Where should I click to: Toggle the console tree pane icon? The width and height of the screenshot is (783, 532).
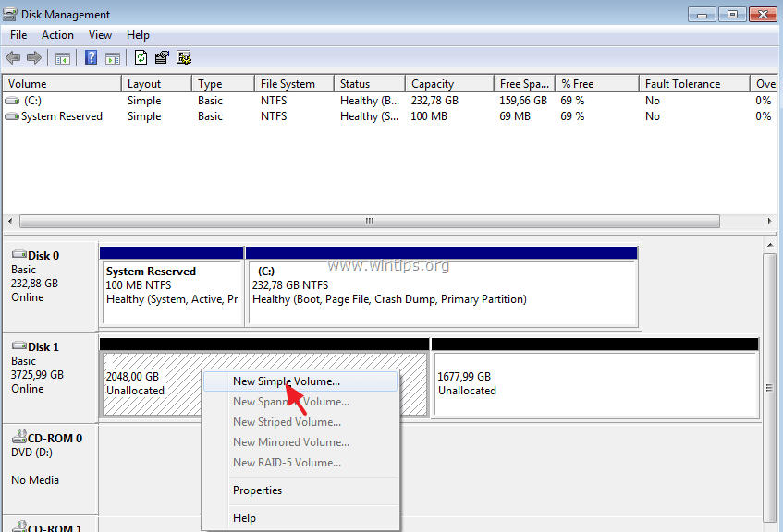tap(62, 56)
